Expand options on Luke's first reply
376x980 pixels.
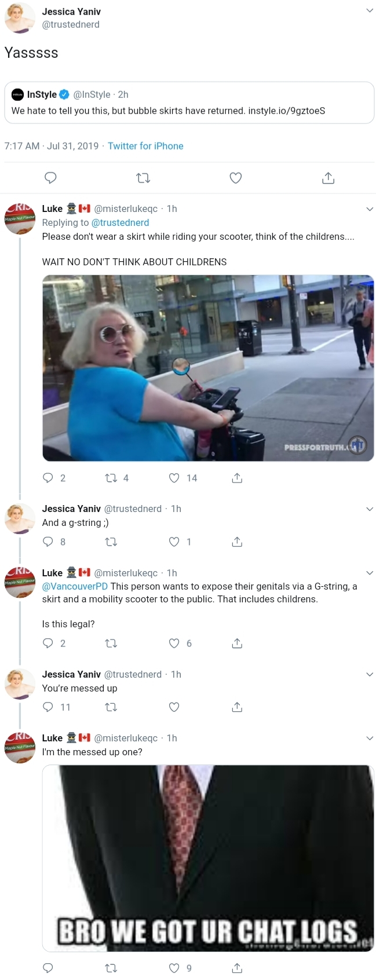click(x=370, y=209)
